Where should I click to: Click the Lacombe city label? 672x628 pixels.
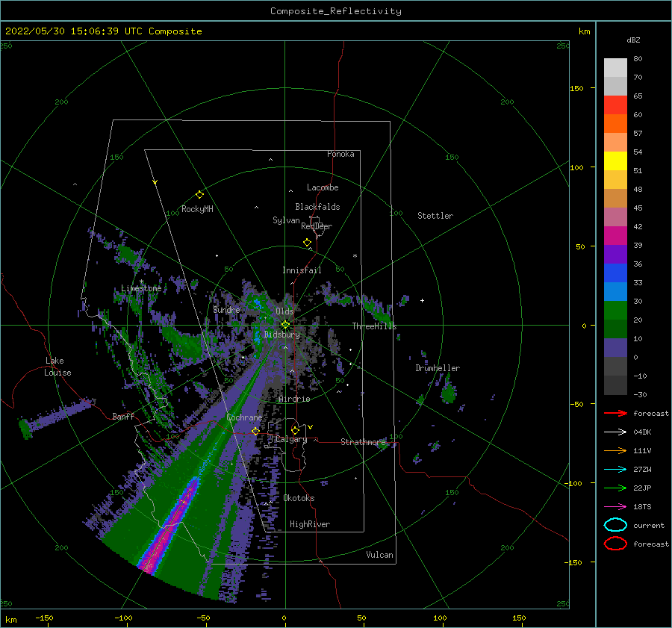[x=323, y=187]
